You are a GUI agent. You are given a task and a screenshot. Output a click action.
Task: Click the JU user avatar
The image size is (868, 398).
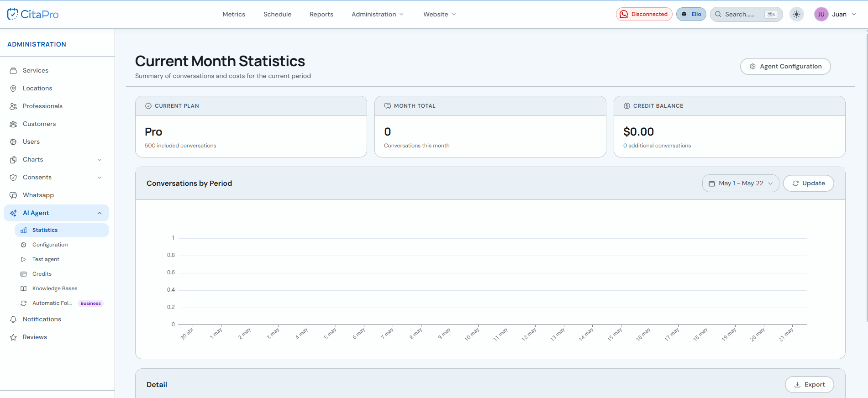click(821, 14)
